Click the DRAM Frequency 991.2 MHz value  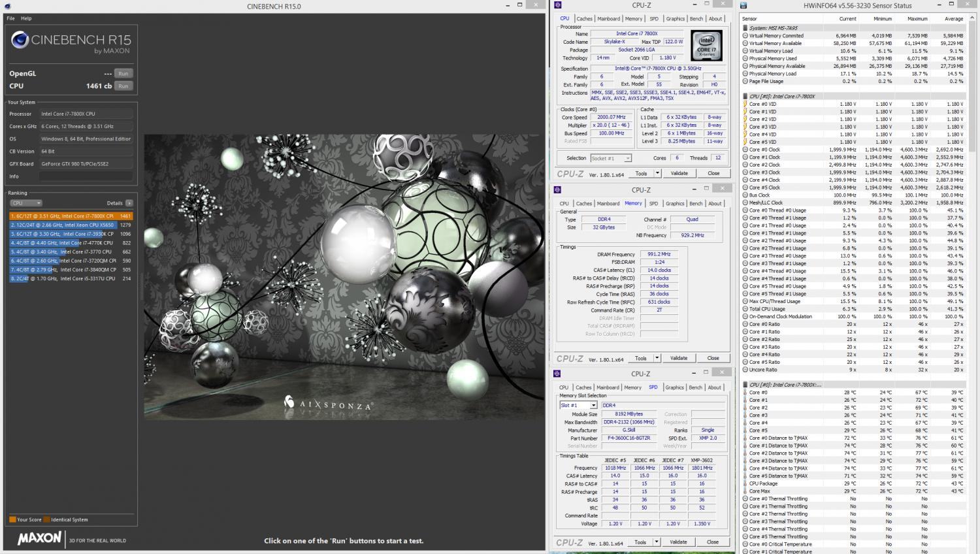click(659, 254)
